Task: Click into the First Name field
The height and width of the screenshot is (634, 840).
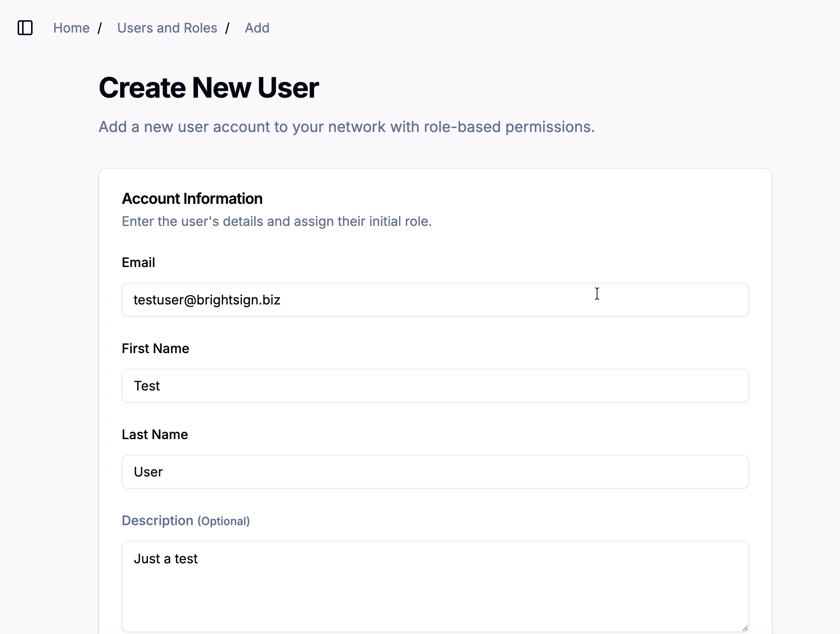Action: tap(435, 386)
